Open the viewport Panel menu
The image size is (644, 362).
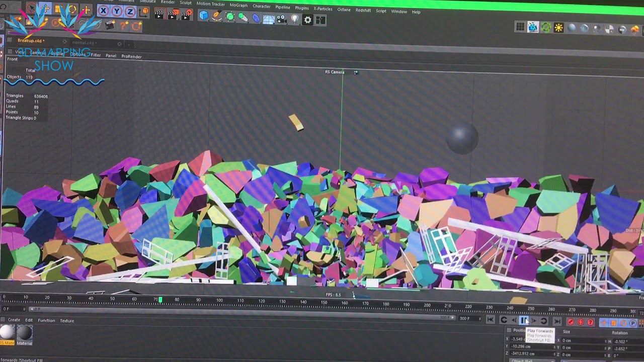pyautogui.click(x=111, y=56)
